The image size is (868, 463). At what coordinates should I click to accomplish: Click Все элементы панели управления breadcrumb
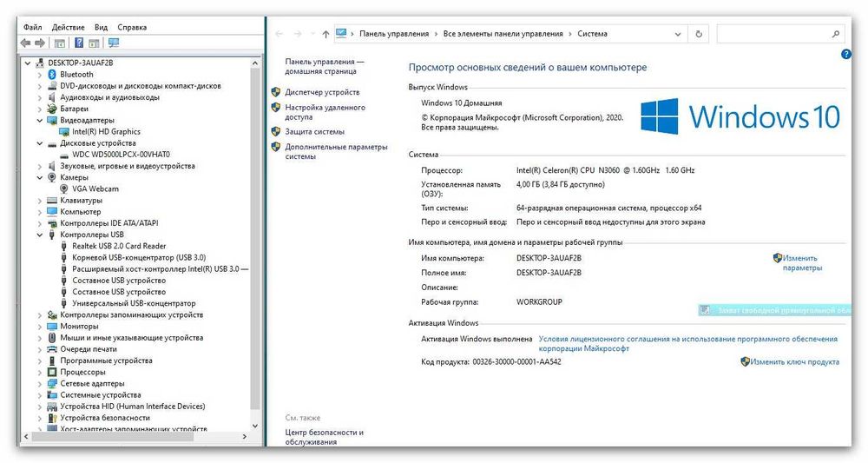click(x=503, y=34)
